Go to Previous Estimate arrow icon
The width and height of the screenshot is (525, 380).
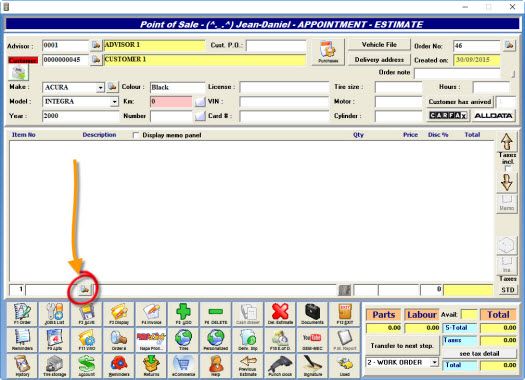(248, 366)
